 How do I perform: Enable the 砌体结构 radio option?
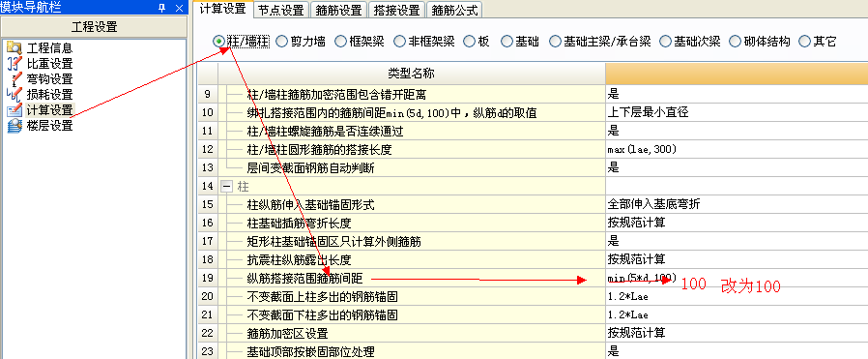(x=736, y=41)
